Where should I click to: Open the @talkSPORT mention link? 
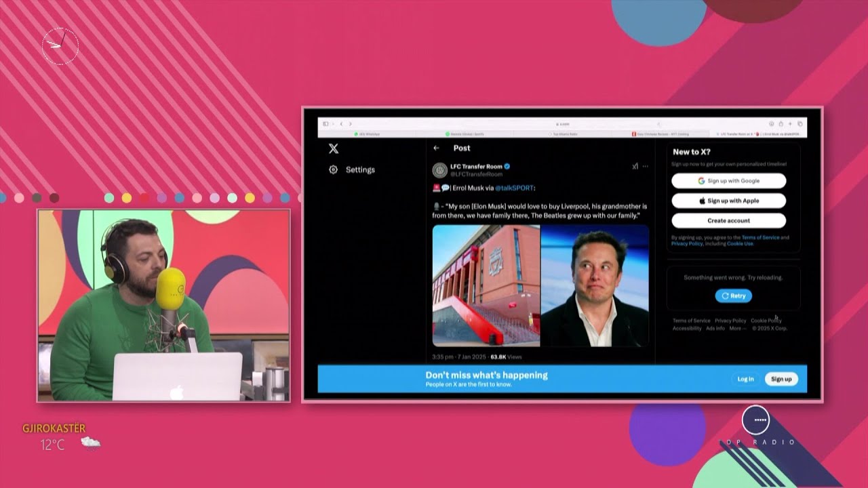click(x=514, y=188)
